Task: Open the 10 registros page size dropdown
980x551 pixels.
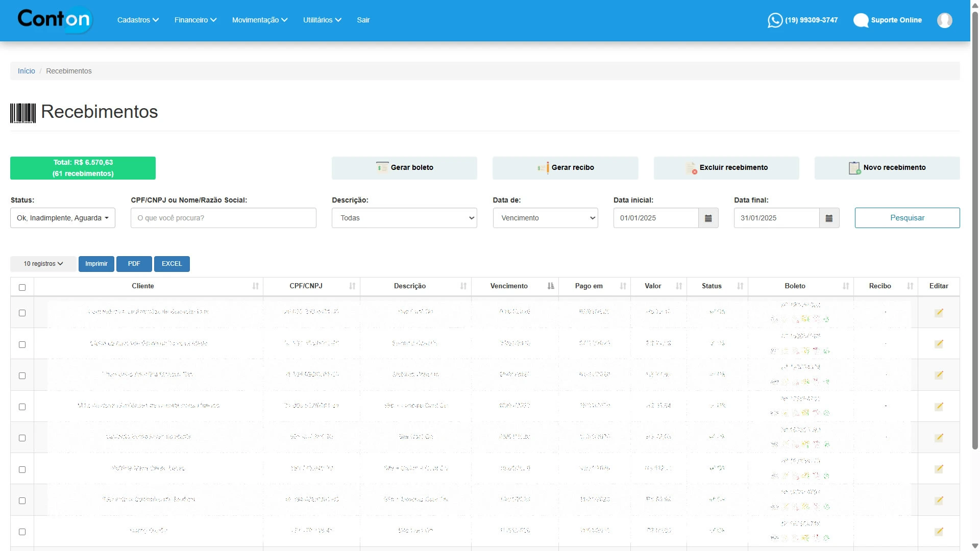Action: [x=43, y=264]
